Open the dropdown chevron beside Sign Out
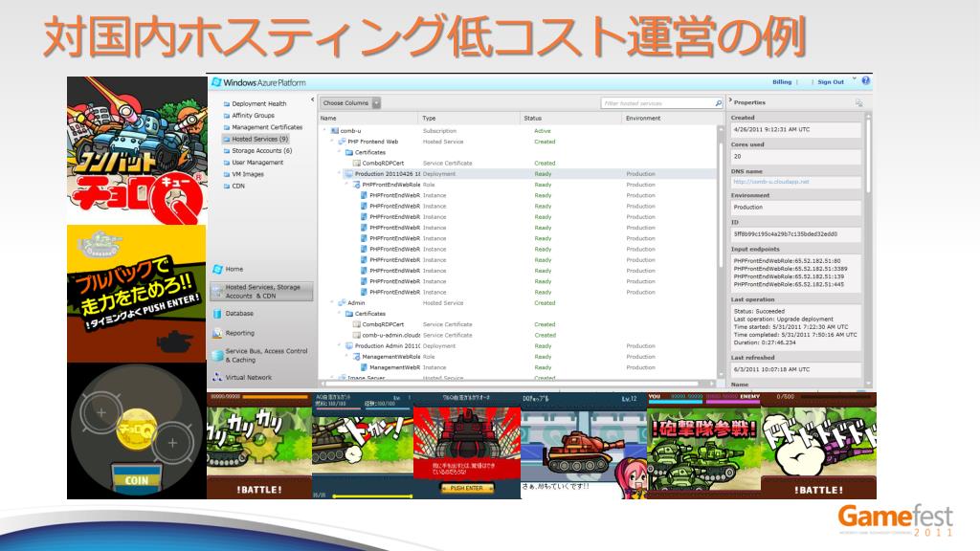Screen dimensions: 980x551 [x=855, y=79]
